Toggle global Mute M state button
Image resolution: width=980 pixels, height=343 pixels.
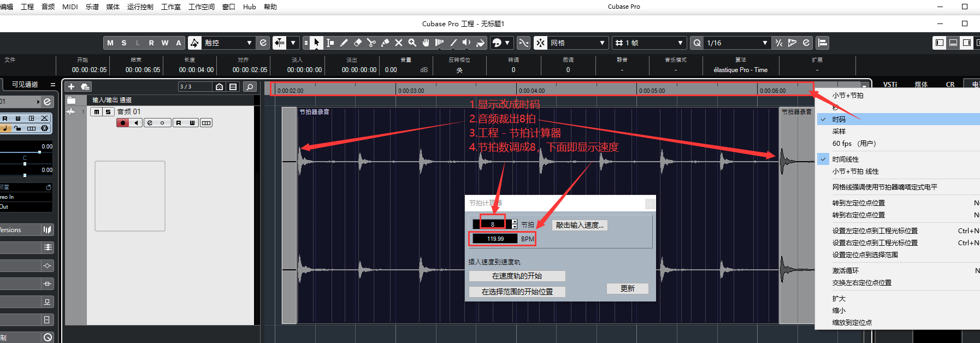110,43
